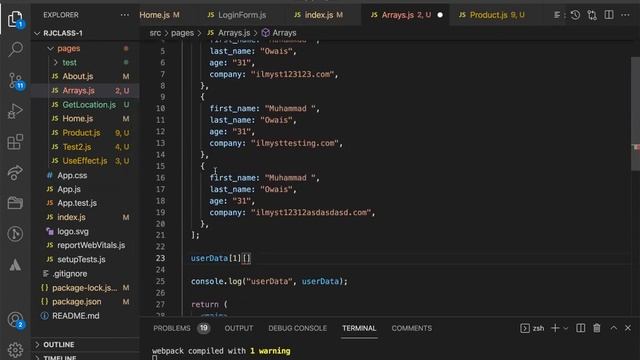640x360 pixels.
Task: Click the open changes compare icon
Action: coord(592,15)
